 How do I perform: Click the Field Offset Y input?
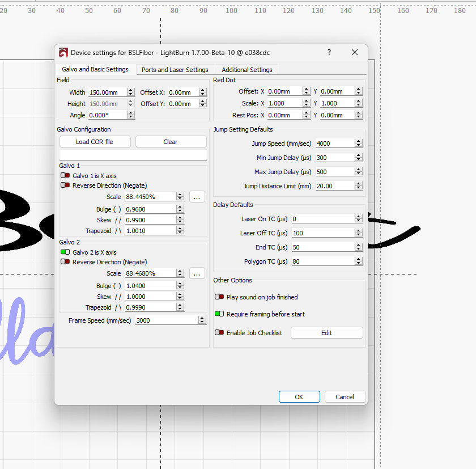[x=184, y=104]
